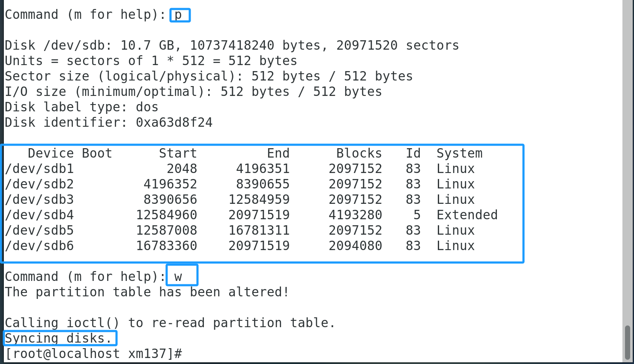The height and width of the screenshot is (364, 634).
Task: Click the vertical scrollbar thumb on the right
Action: point(627,343)
